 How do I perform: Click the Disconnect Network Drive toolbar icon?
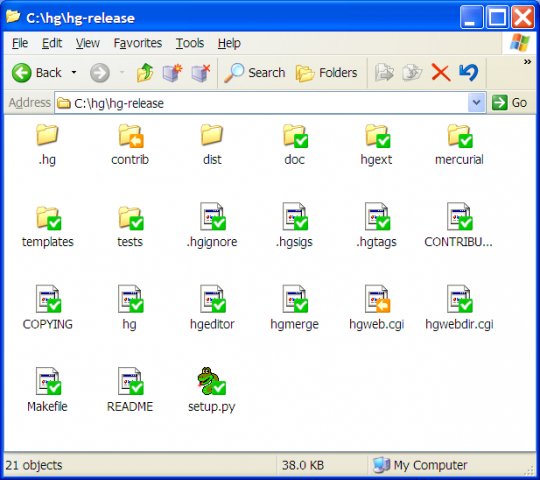pyautogui.click(x=201, y=73)
